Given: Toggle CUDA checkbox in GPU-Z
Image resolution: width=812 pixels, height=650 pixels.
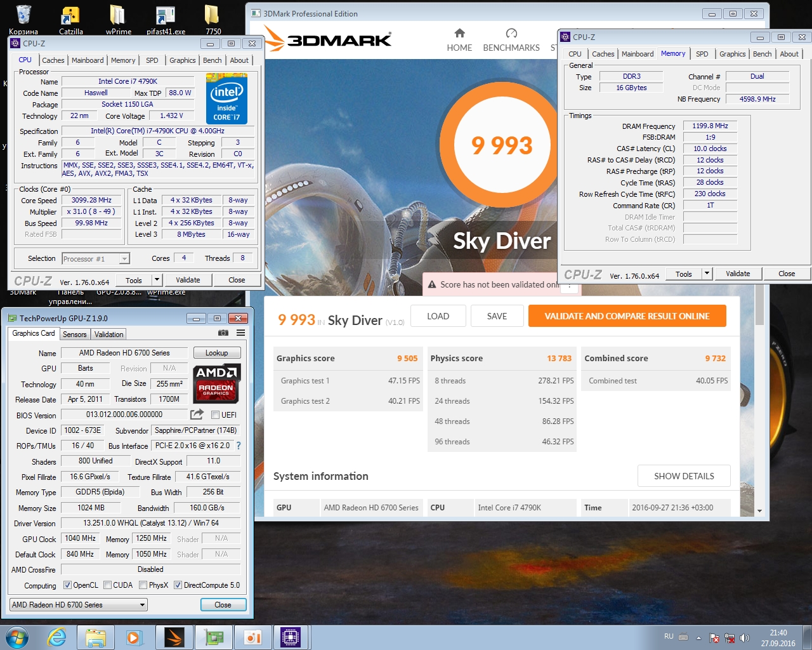Looking at the screenshot, I should pyautogui.click(x=108, y=585).
